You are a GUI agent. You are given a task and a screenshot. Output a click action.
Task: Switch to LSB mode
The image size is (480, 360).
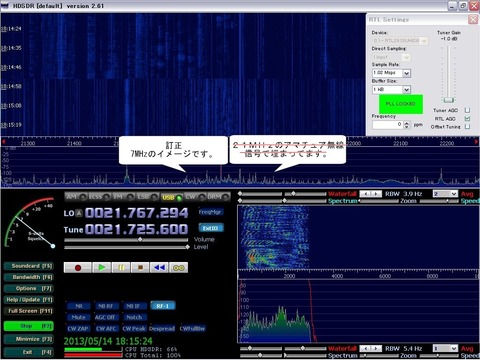pyautogui.click(x=147, y=197)
